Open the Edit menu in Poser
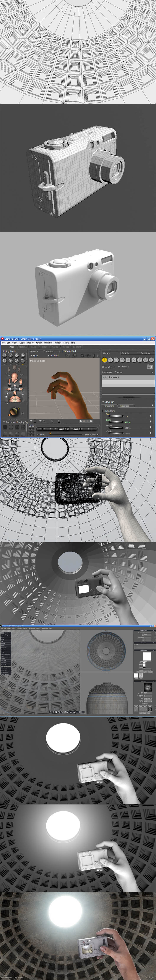Image resolution: width=156 pixels, height=980 pixels. click(x=8, y=343)
